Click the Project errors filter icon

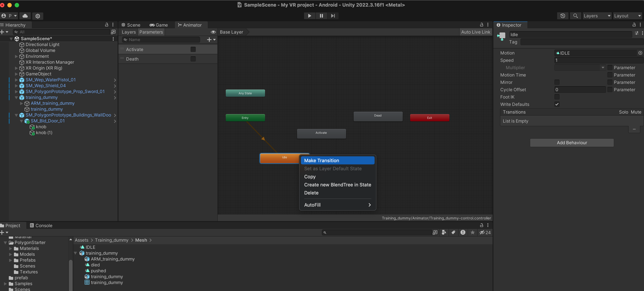(x=463, y=232)
